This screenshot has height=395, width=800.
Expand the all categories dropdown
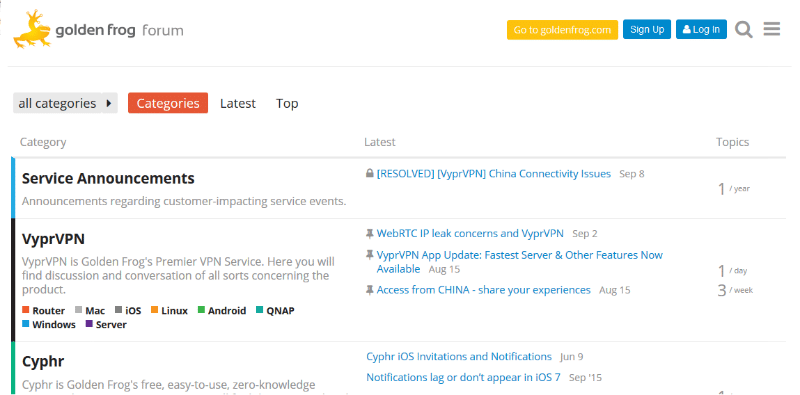57,103
